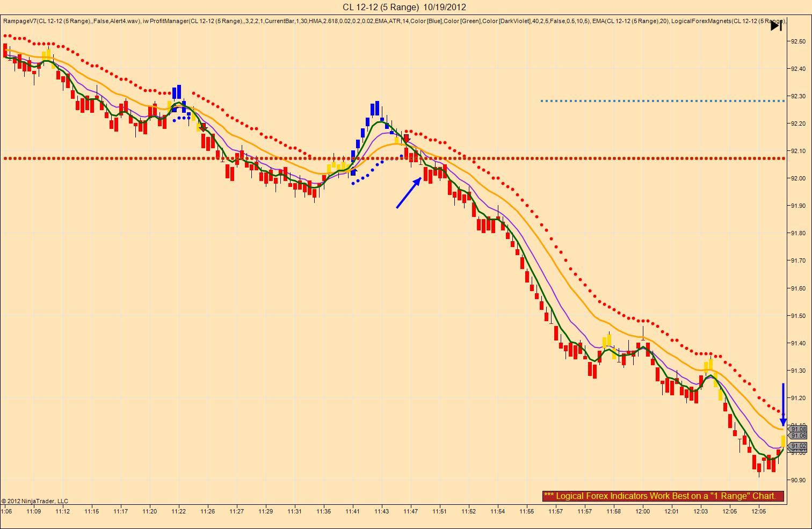Select the red dotted horizontal line
Screen dimensions: 812x529
(x=394, y=158)
